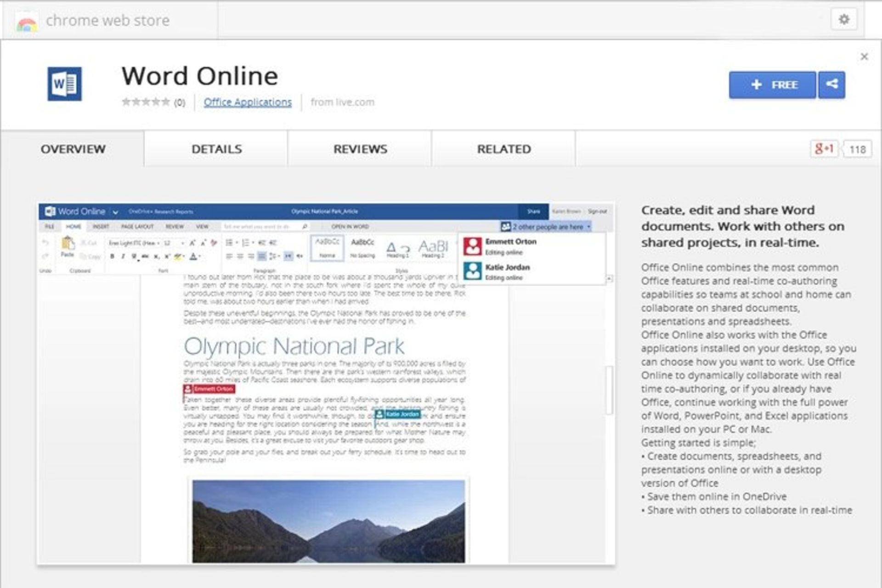This screenshot has height=588, width=882.
Task: Click the Shrink Font icon in the preview
Action: click(204, 243)
